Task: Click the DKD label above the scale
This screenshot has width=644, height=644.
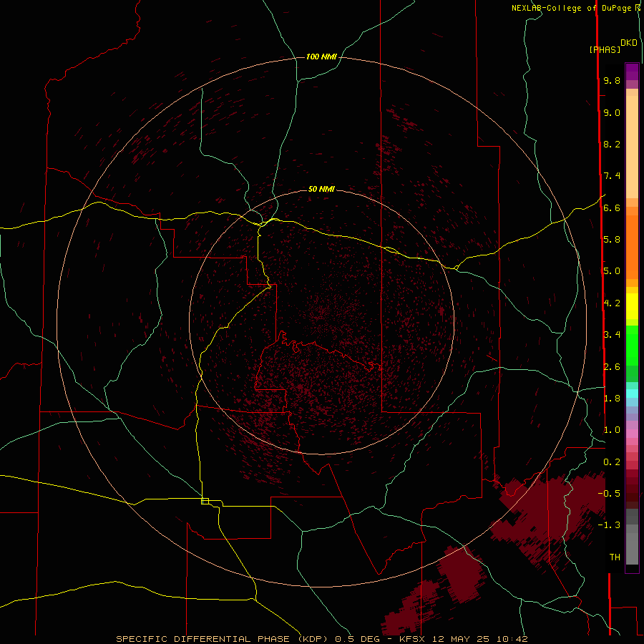Action: (629, 43)
